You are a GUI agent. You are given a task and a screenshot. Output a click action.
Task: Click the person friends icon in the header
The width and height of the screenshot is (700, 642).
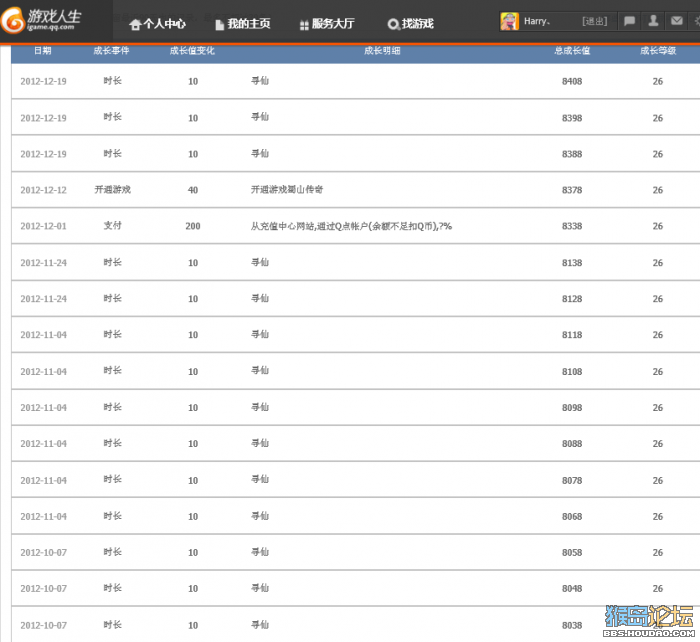[653, 21]
